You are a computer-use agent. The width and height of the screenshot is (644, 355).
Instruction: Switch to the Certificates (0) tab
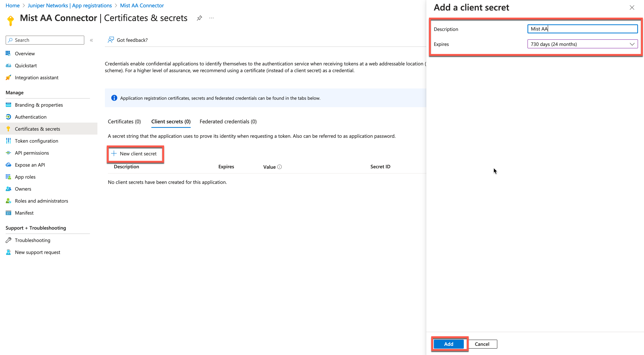tap(124, 122)
